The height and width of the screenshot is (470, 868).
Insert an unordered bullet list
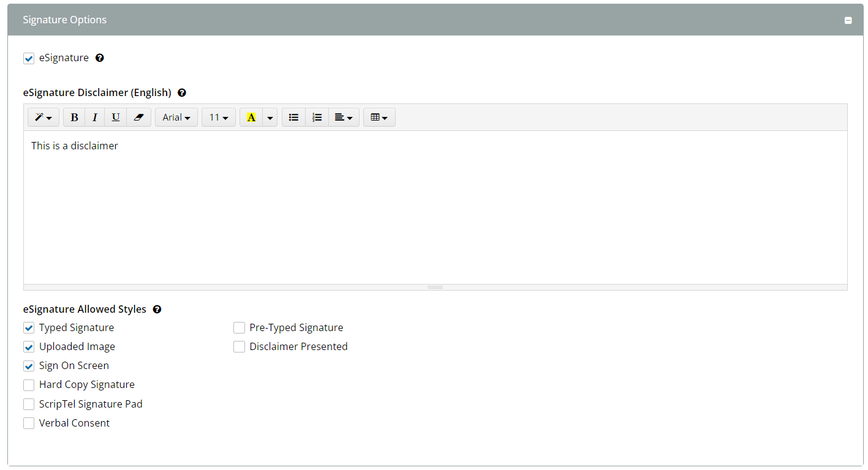tap(293, 117)
